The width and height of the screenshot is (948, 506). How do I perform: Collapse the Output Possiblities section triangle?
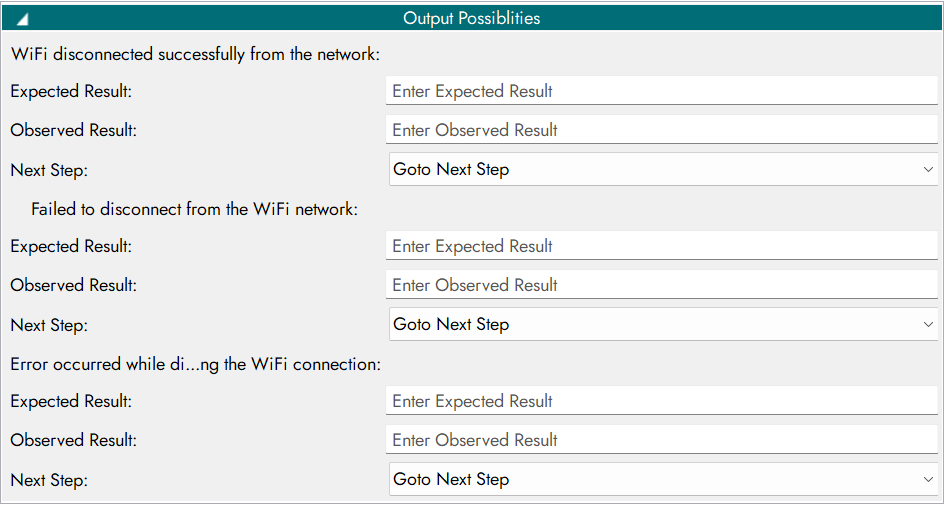[21, 19]
